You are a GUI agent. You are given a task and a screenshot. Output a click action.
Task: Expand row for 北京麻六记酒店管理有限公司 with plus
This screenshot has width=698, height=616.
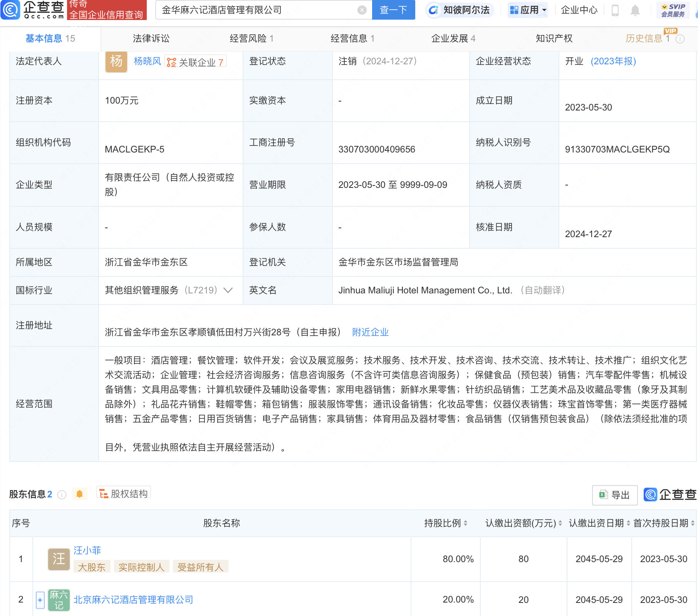point(40,600)
